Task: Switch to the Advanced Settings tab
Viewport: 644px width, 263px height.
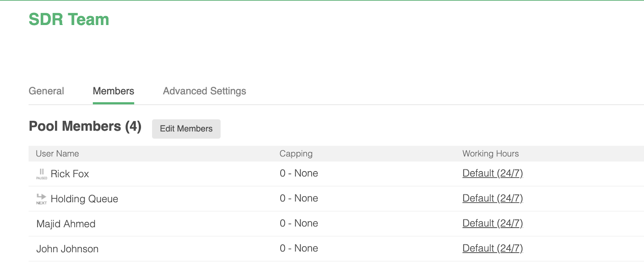Action: tap(204, 91)
